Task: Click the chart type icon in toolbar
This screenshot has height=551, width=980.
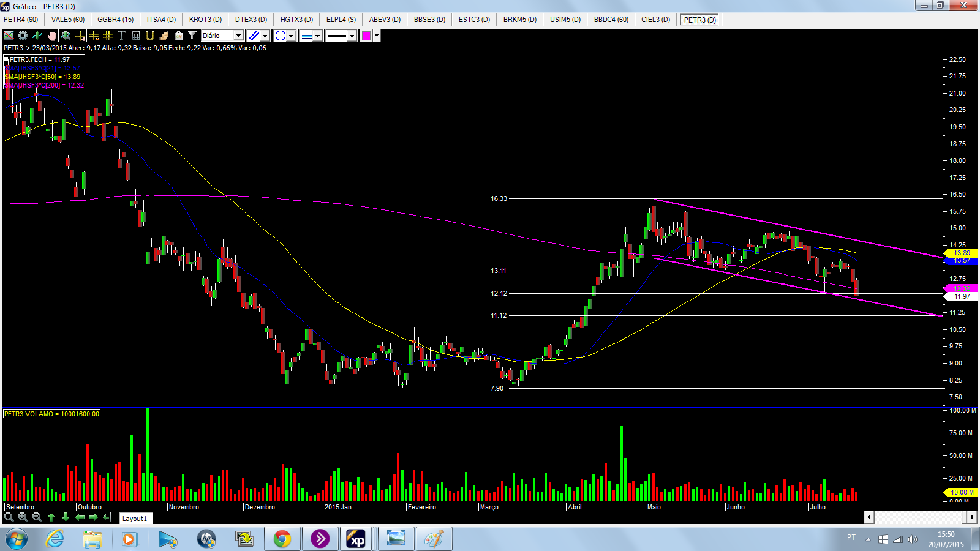Action: (x=9, y=36)
